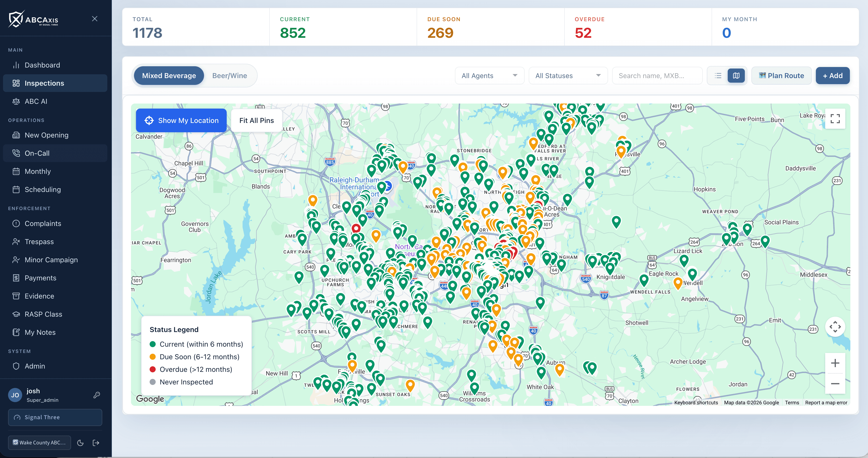Click the ABCAxis logo
The height and width of the screenshot is (458, 868).
[x=33, y=19]
